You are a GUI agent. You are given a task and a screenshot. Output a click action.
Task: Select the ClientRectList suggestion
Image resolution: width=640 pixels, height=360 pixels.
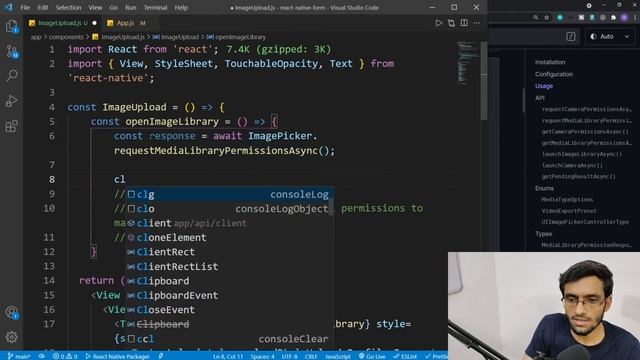(x=229, y=267)
